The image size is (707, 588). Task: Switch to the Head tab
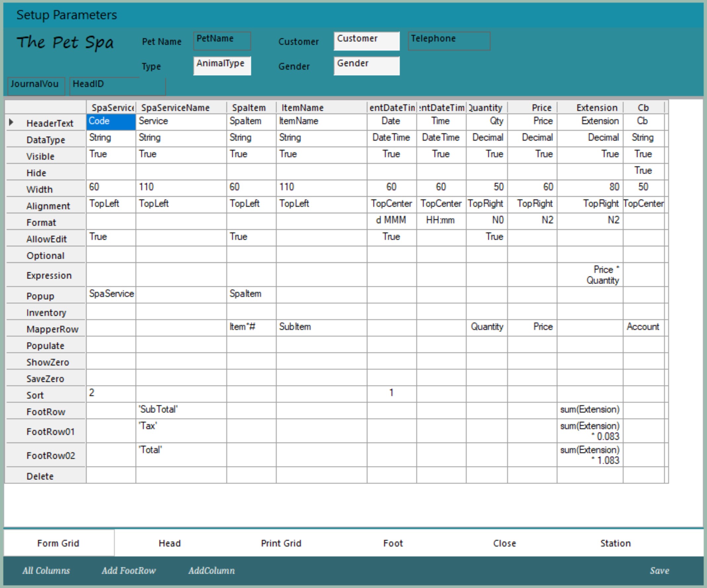[x=170, y=543]
